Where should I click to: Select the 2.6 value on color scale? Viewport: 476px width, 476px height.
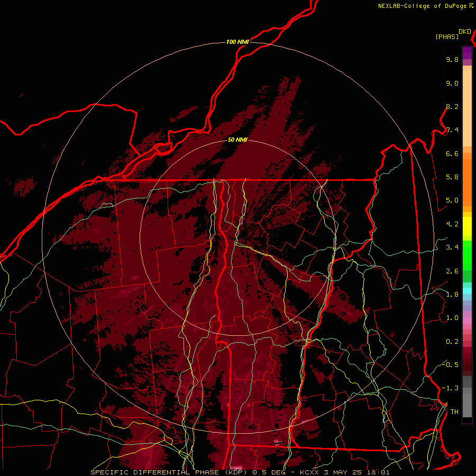click(x=452, y=271)
